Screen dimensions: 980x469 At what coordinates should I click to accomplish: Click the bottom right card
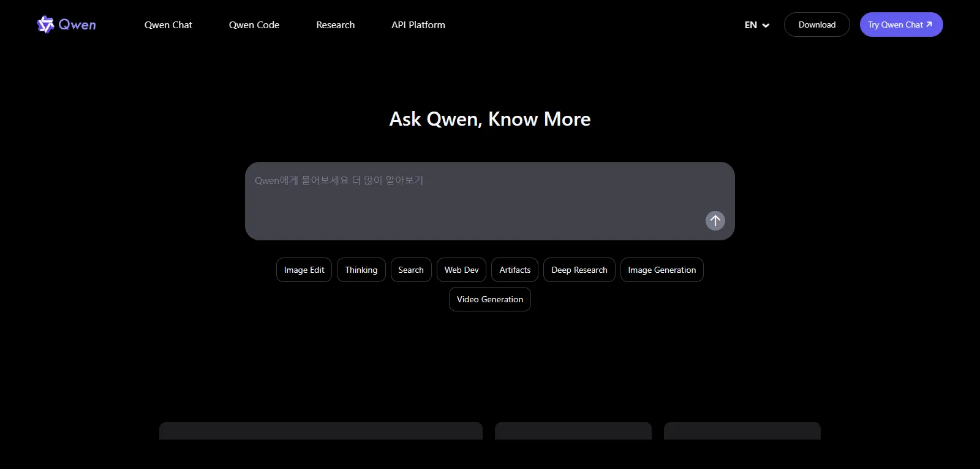(x=742, y=431)
